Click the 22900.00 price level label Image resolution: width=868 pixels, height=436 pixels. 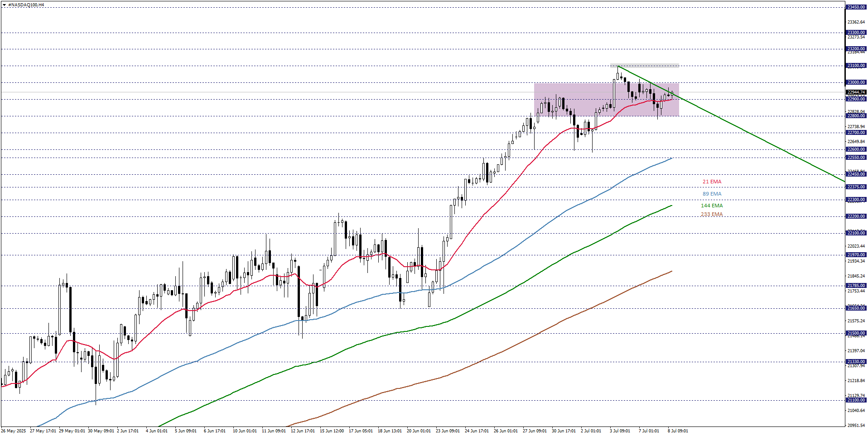pyautogui.click(x=856, y=99)
